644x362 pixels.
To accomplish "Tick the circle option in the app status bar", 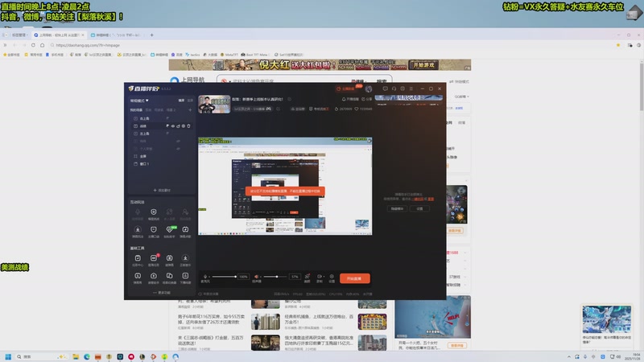I will click(200, 294).
